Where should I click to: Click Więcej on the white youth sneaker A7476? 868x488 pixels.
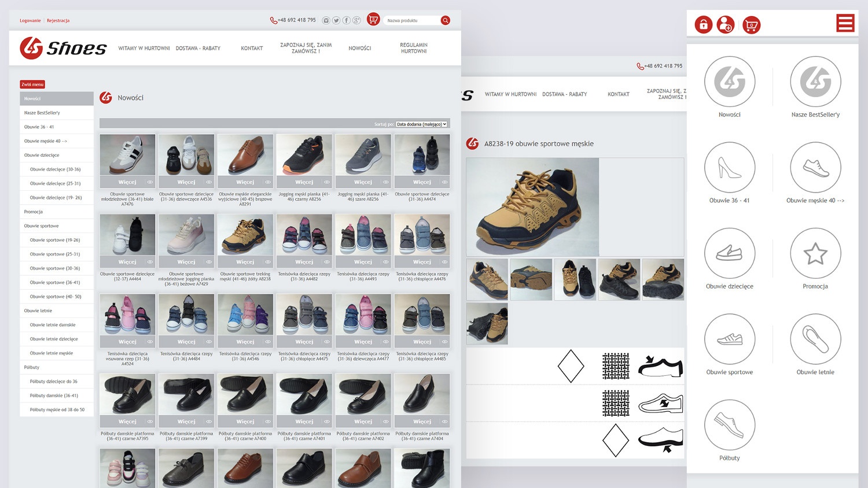click(127, 182)
